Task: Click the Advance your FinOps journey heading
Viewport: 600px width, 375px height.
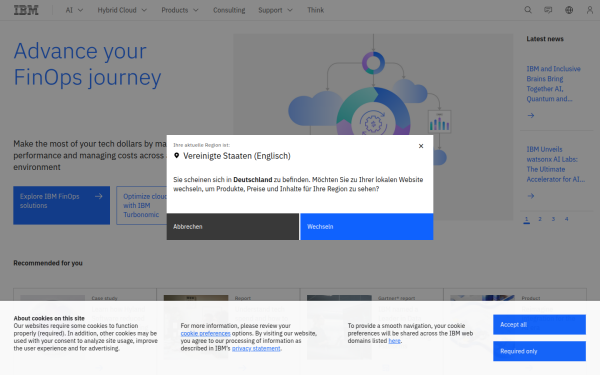Action: (x=87, y=64)
